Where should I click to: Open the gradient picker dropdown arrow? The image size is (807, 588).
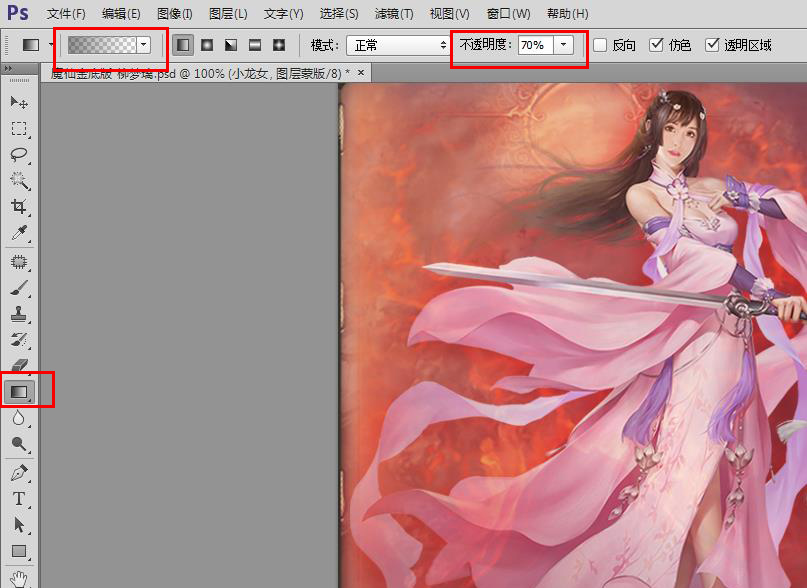coord(144,45)
